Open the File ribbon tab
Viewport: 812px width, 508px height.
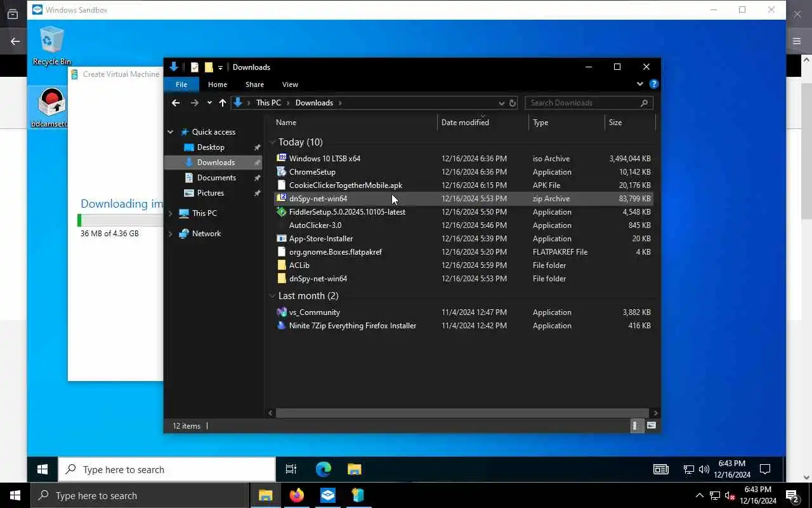pos(181,84)
